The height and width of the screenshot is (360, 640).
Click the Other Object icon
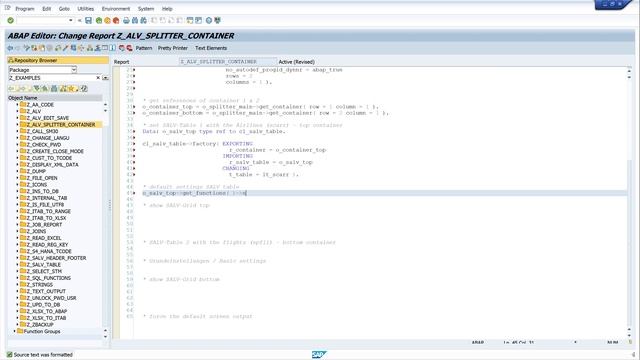tap(42, 48)
